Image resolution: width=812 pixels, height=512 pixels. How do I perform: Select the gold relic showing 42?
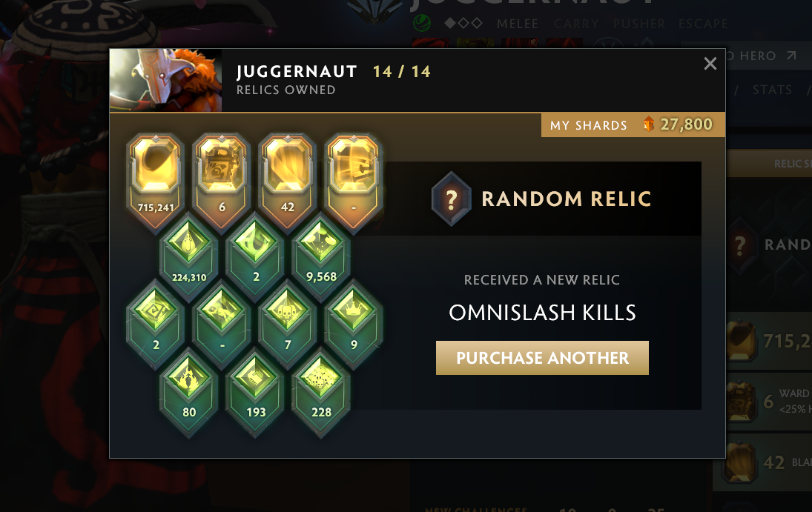pos(288,182)
